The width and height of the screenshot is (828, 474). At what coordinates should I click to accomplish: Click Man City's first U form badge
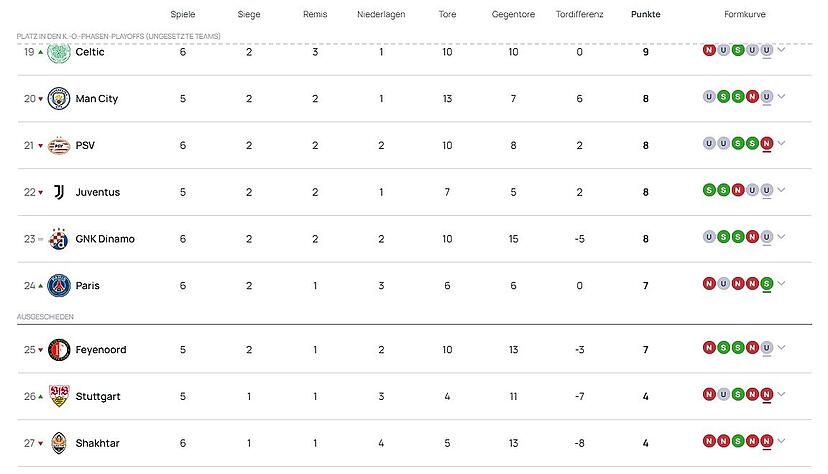pyautogui.click(x=709, y=97)
